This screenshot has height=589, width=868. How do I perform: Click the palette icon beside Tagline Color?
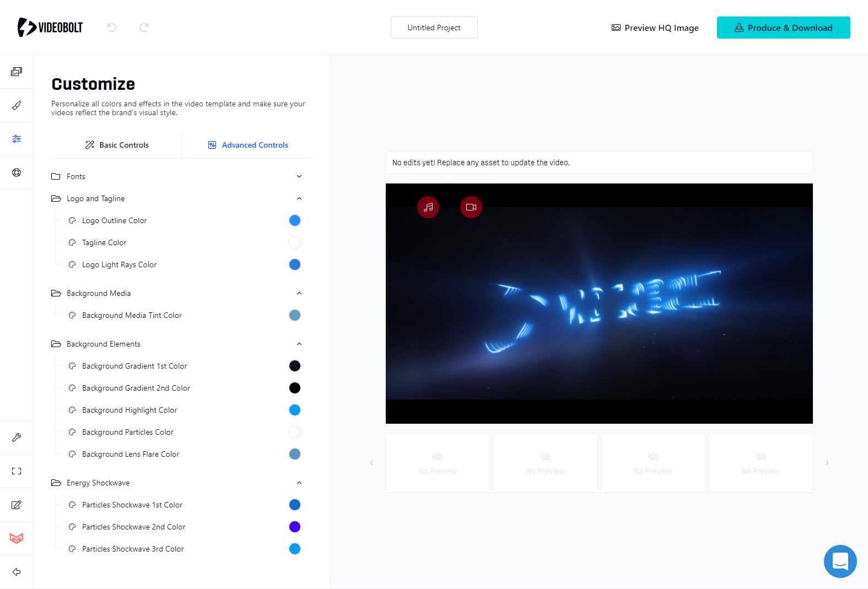[x=72, y=242]
